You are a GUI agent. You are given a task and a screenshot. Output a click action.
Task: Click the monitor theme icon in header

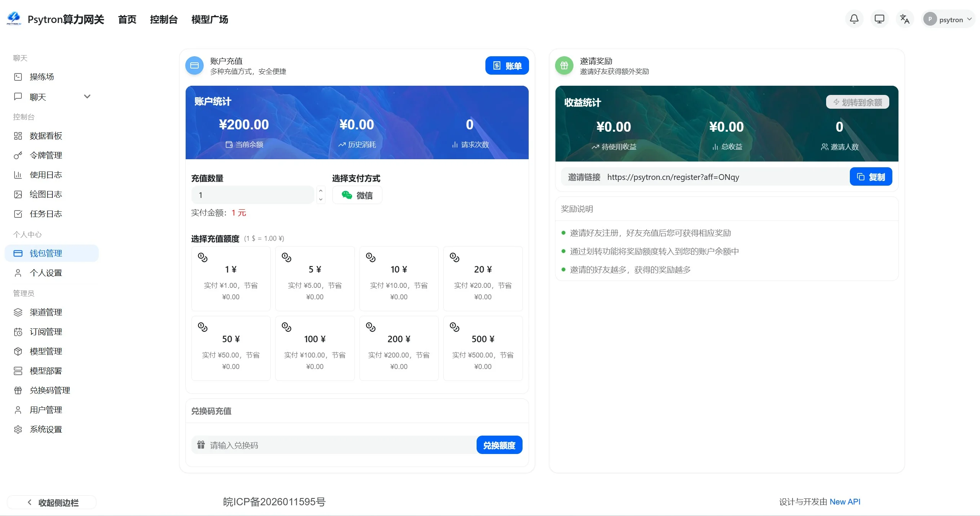(x=879, y=19)
